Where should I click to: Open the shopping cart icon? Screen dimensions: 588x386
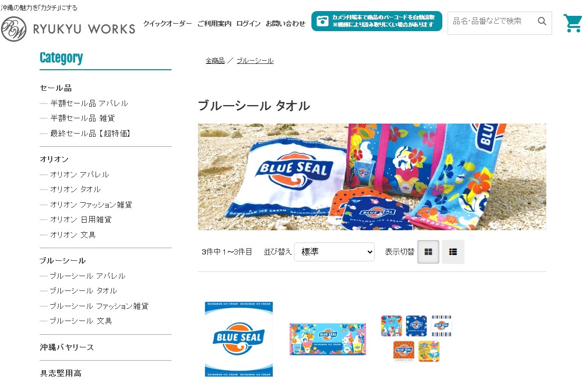click(x=572, y=23)
